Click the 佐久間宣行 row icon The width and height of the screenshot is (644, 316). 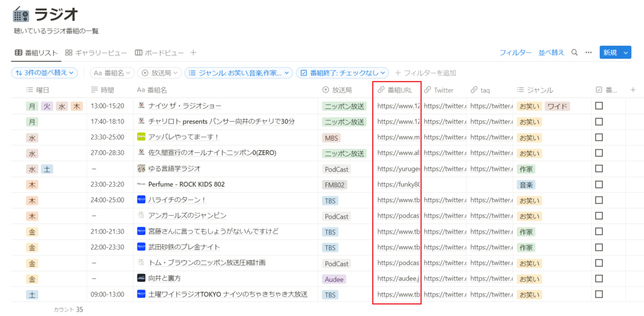(142, 153)
